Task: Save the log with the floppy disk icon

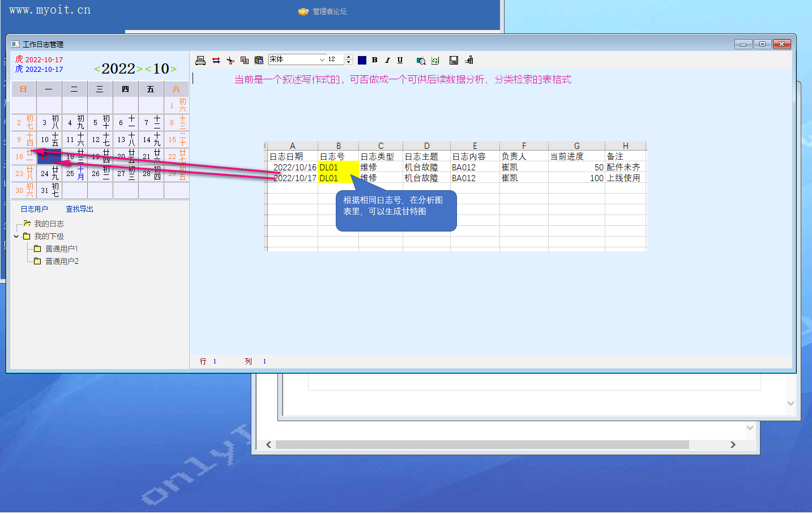Action: [454, 61]
